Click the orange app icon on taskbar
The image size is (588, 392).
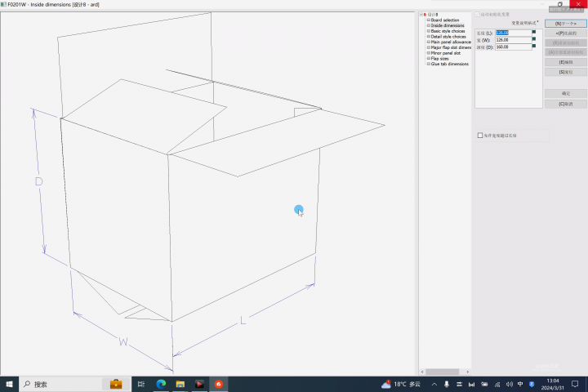point(219,384)
